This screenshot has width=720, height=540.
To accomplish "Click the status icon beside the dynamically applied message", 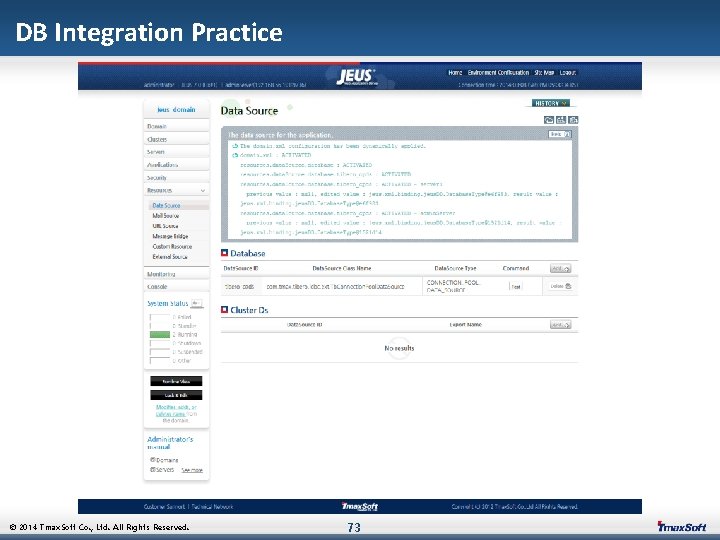I will (235, 146).
